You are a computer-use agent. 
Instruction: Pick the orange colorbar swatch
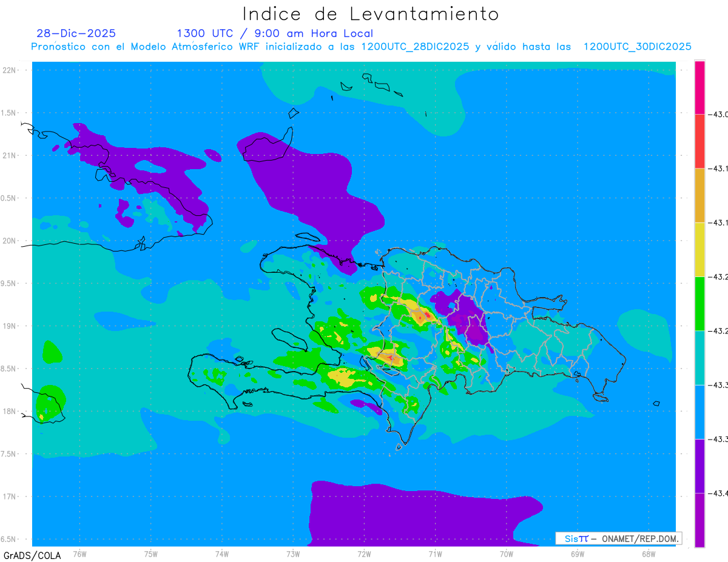699,195
